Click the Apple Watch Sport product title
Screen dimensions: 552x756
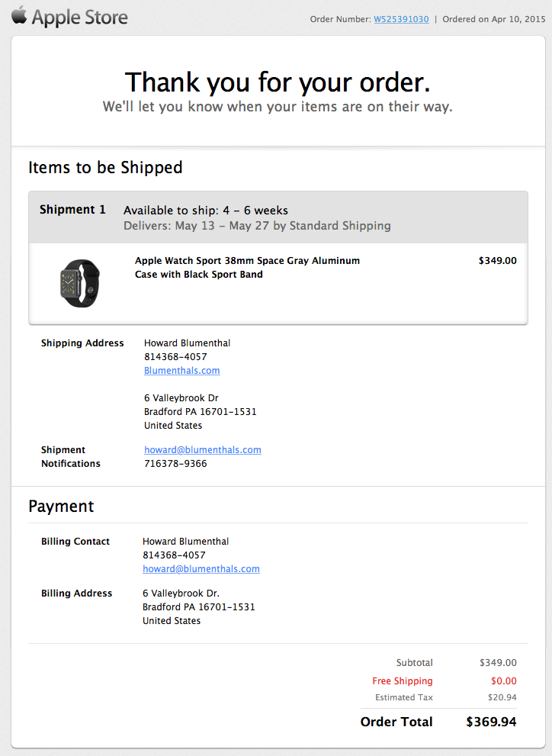(247, 268)
